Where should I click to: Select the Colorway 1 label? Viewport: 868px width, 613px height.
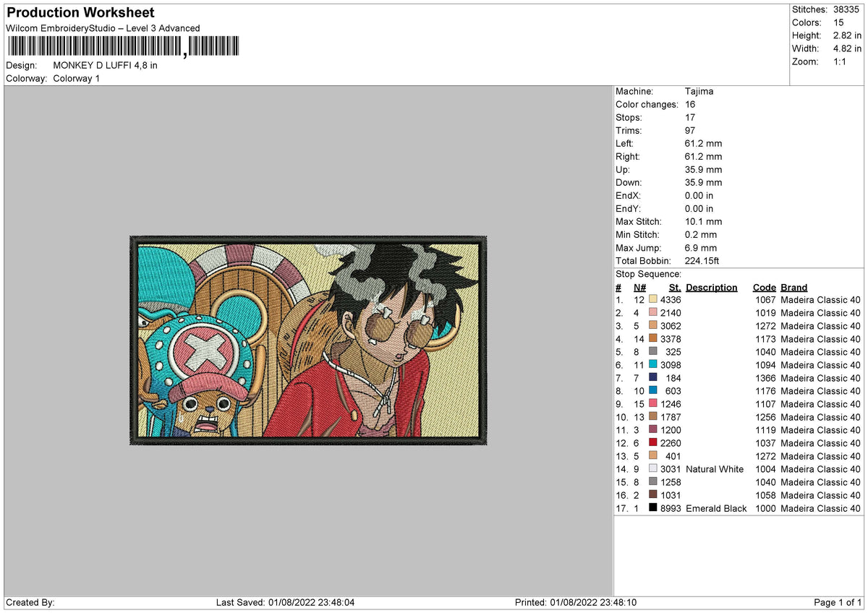click(x=76, y=78)
